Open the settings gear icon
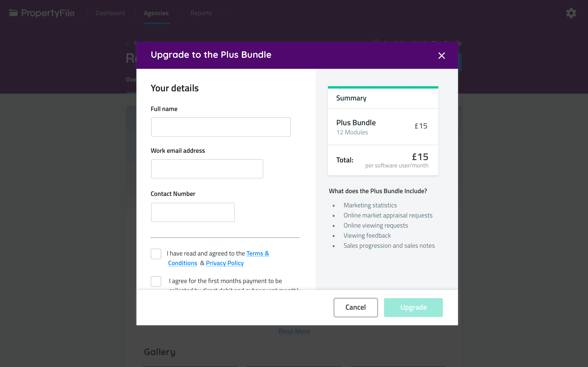Screen dimensions: 588x367 [571, 13]
